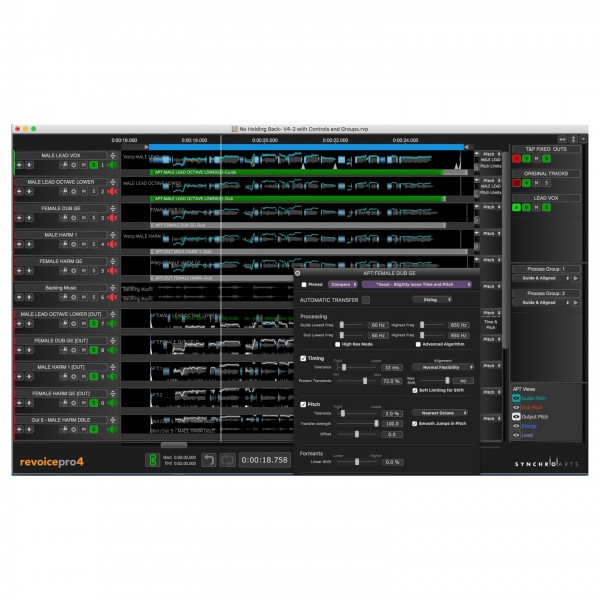The width and height of the screenshot is (600, 600).
Task: Open the Nearest Octave dropdown
Action: pos(440,412)
